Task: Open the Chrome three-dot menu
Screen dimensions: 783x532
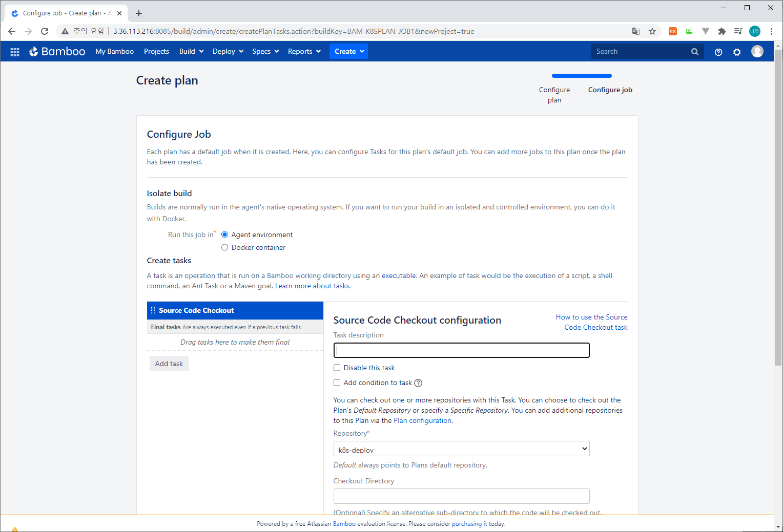Action: pyautogui.click(x=771, y=31)
